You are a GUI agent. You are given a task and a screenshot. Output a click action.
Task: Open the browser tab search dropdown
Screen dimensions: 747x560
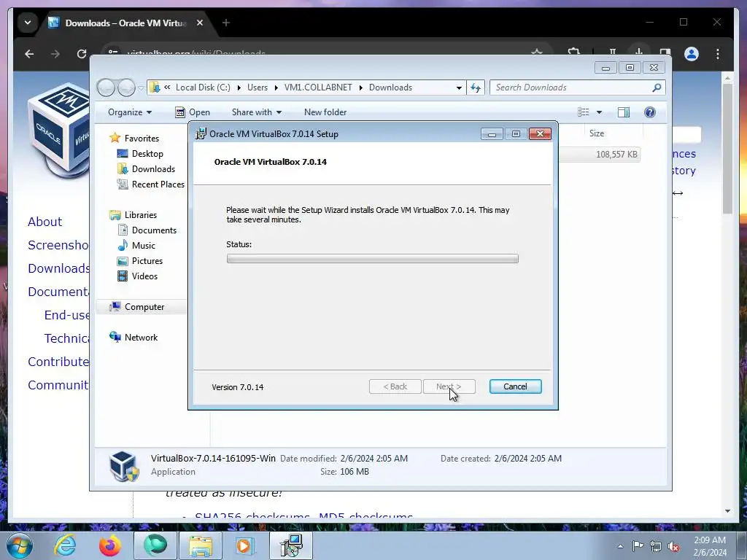click(x=28, y=23)
